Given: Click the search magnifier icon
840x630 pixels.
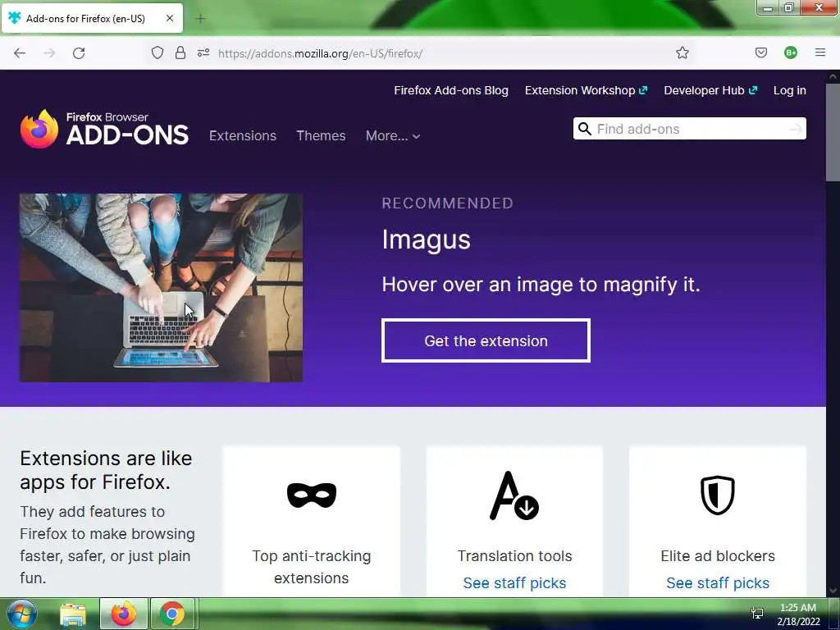Looking at the screenshot, I should click(x=585, y=129).
